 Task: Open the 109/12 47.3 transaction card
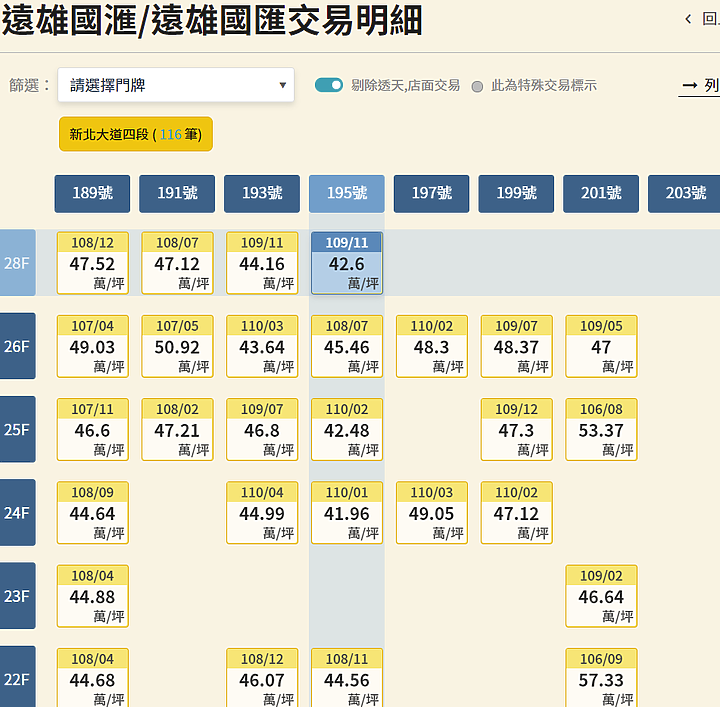[517, 429]
